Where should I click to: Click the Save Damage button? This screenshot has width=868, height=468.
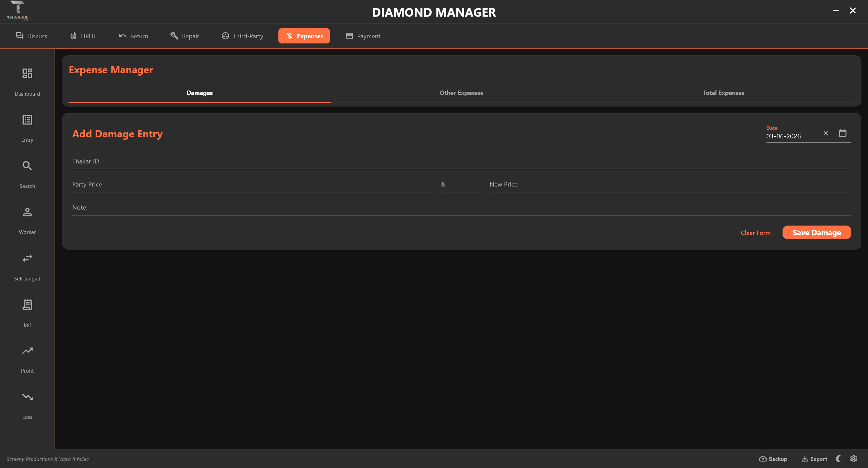click(817, 233)
